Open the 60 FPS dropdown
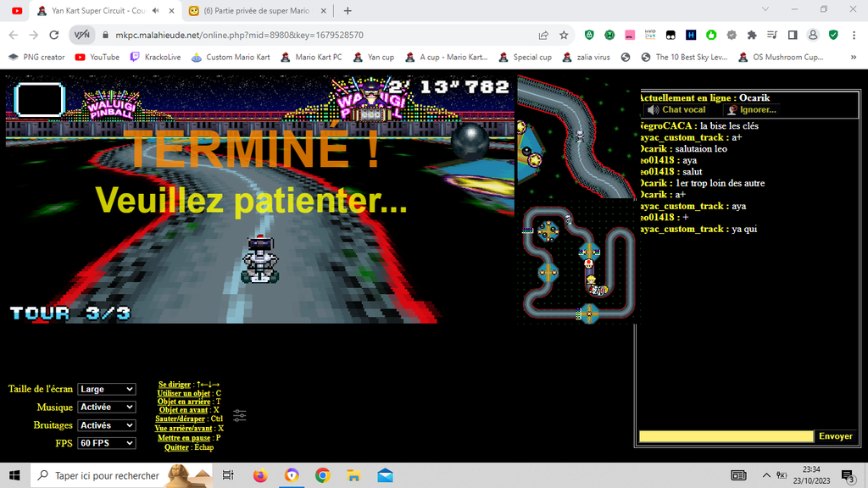868x488 pixels. [106, 442]
